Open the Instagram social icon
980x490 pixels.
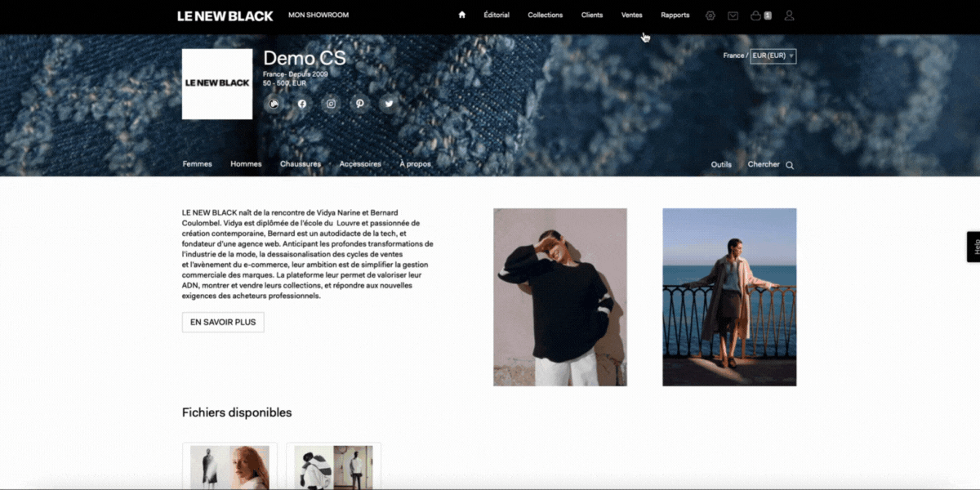coord(331,104)
